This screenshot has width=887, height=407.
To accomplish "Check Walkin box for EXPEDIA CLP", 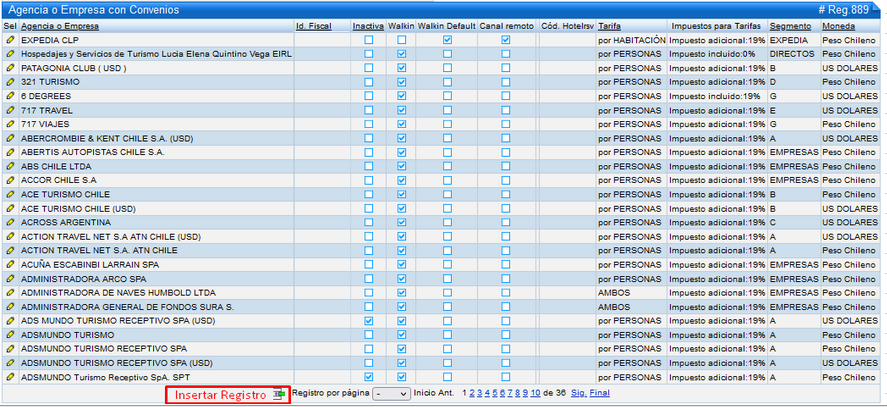I will 402,40.
